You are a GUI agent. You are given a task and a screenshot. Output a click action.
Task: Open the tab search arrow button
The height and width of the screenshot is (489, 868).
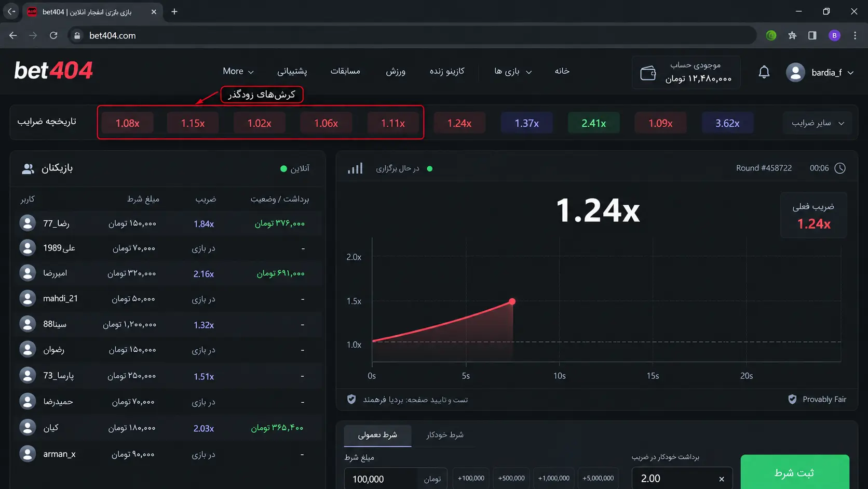(x=11, y=11)
